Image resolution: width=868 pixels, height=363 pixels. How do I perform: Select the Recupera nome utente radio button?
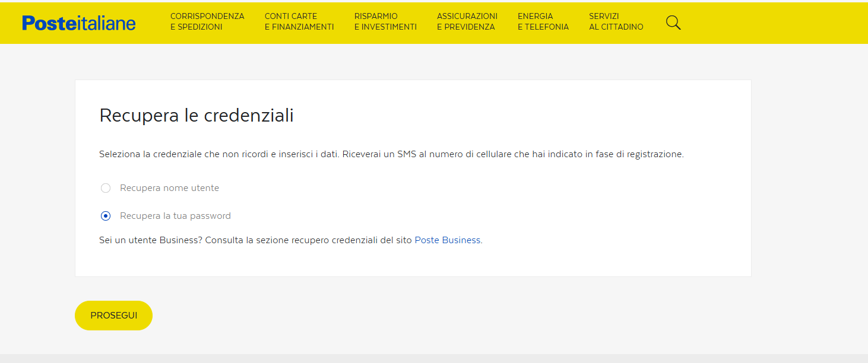pyautogui.click(x=105, y=187)
